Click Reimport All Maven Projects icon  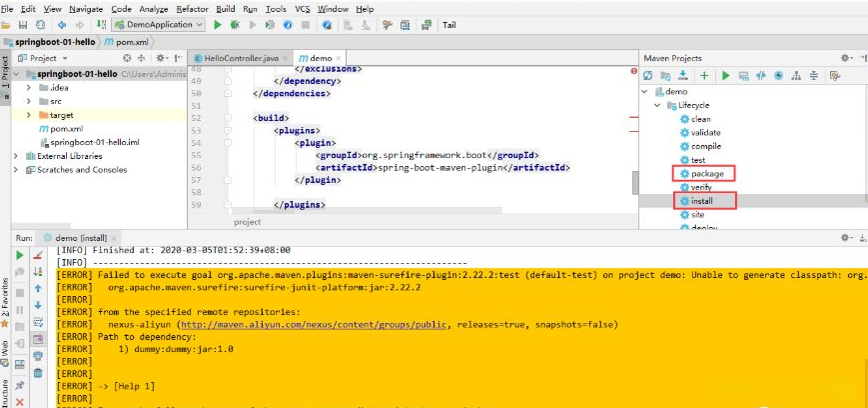tap(647, 76)
